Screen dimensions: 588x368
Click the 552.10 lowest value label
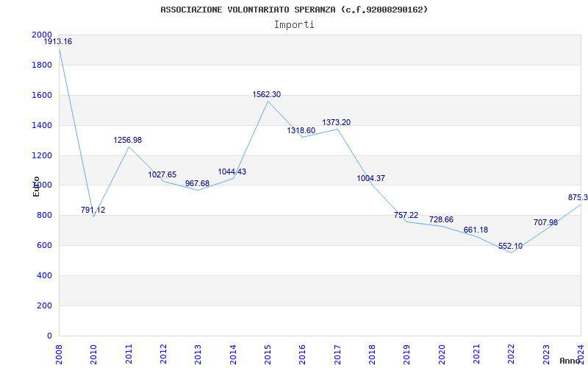click(x=510, y=247)
